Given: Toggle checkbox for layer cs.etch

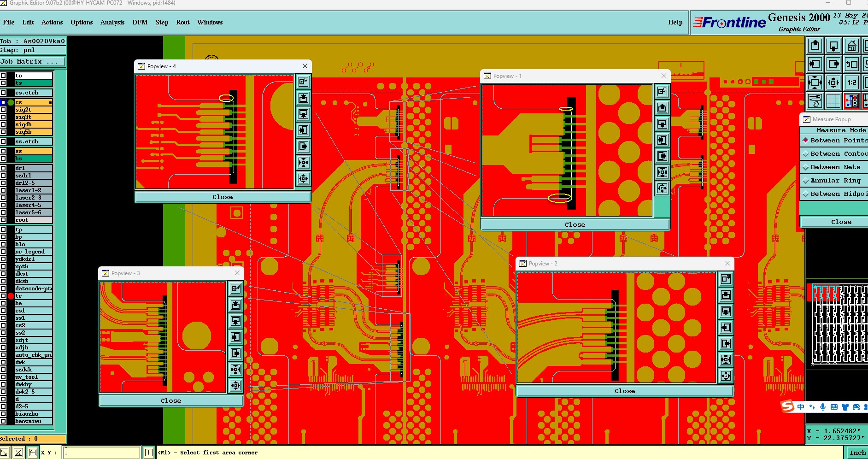Looking at the screenshot, I should point(3,93).
